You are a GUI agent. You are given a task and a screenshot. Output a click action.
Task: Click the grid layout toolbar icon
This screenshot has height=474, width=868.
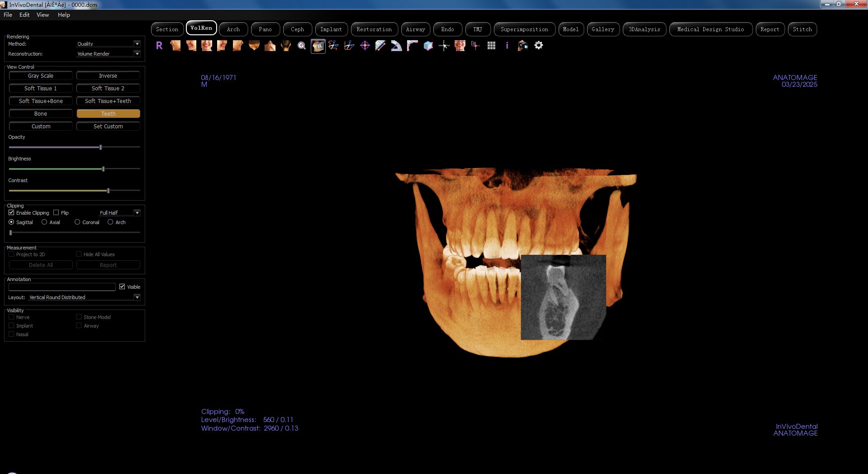coord(491,46)
